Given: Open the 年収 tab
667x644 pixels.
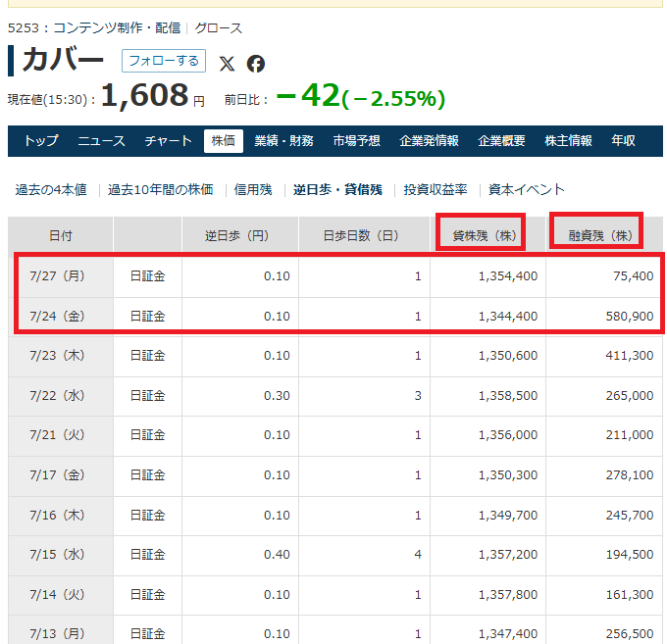Looking at the screenshot, I should pos(623,141).
